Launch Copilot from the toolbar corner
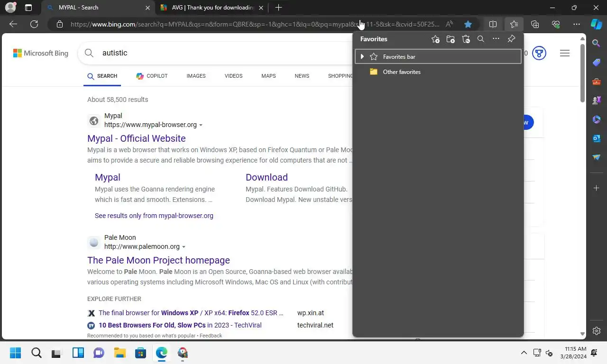This screenshot has width=607, height=364. point(596,24)
